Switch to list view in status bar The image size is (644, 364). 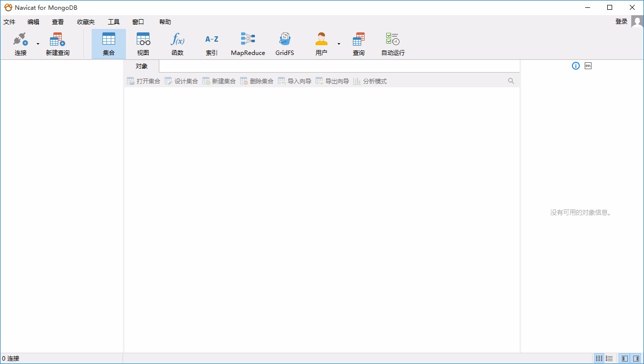(609, 359)
